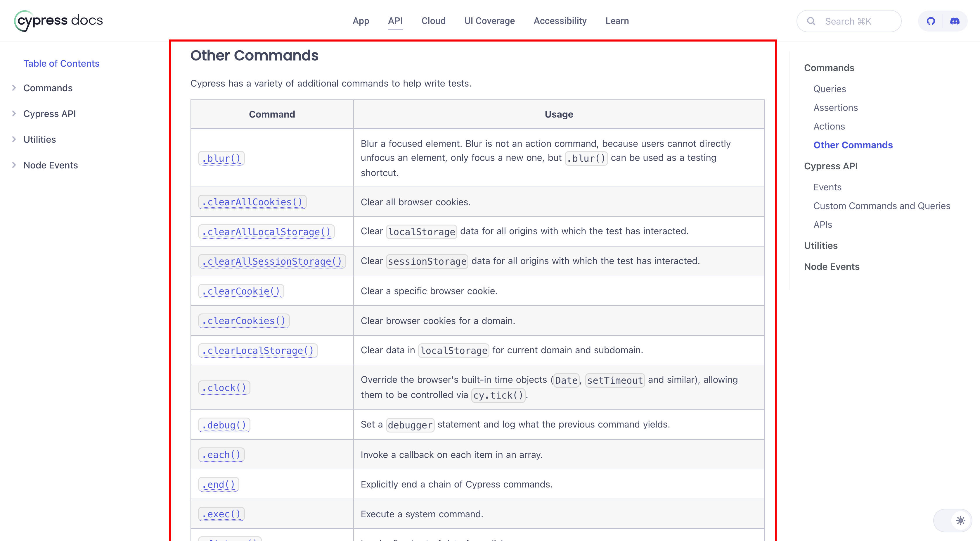The width and height of the screenshot is (980, 541).
Task: Open the Discord community icon
Action: pos(955,21)
